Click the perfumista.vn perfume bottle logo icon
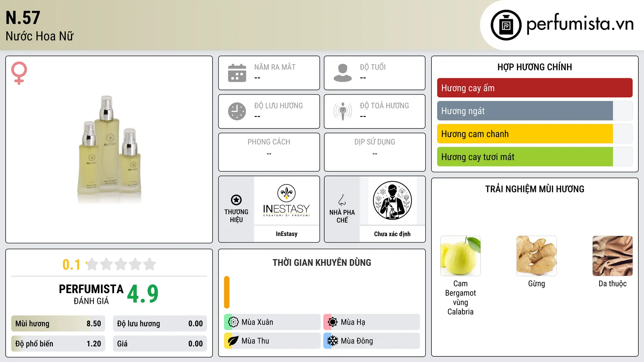 (x=506, y=25)
